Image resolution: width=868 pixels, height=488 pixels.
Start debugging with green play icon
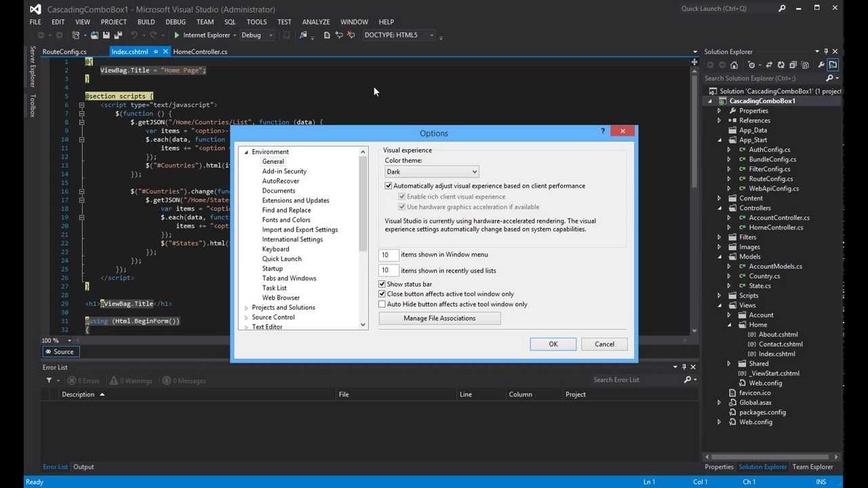[176, 35]
